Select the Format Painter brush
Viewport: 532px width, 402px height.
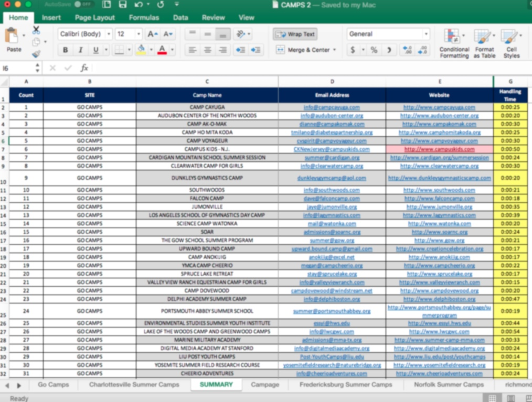point(36,54)
